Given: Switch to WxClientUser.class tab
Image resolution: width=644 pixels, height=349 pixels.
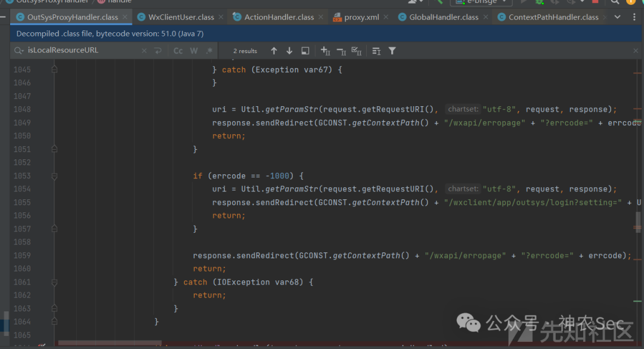Looking at the screenshot, I should tap(181, 17).
